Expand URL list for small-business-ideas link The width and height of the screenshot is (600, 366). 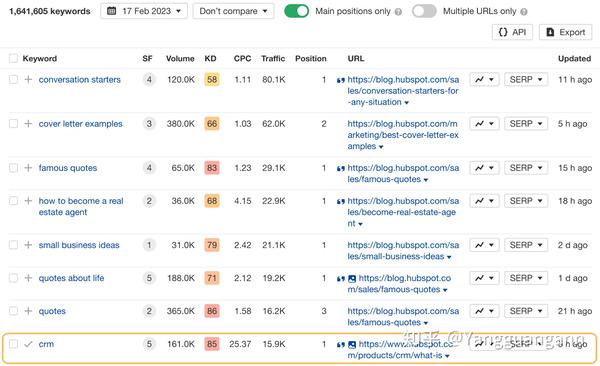449,257
